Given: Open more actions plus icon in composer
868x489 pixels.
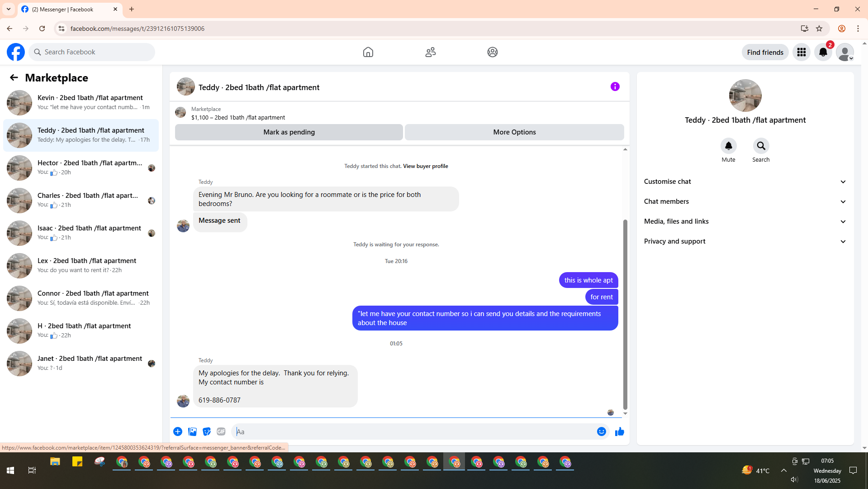Looking at the screenshot, I should (x=178, y=431).
